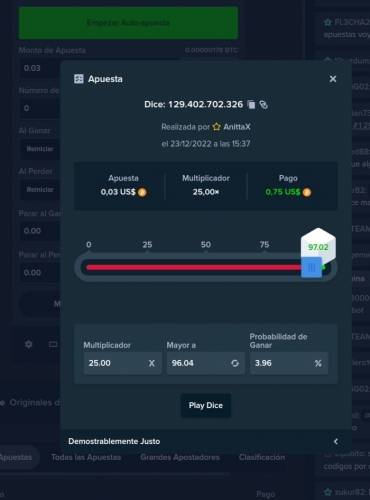Click the date text el 23/12/2022 a las 15:37

pos(206,144)
